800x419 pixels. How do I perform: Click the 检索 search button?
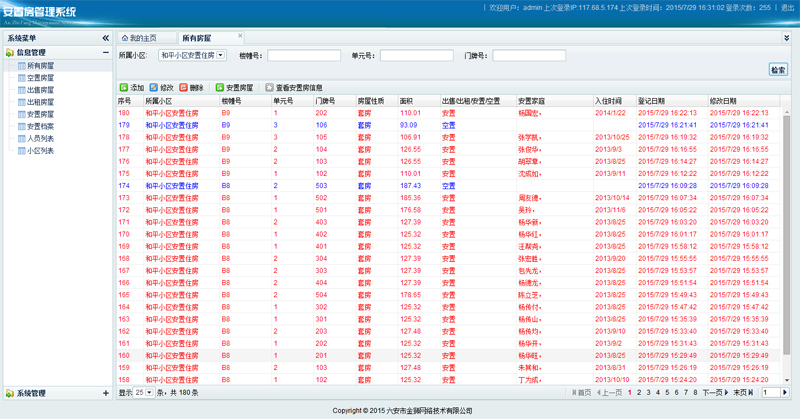(777, 70)
